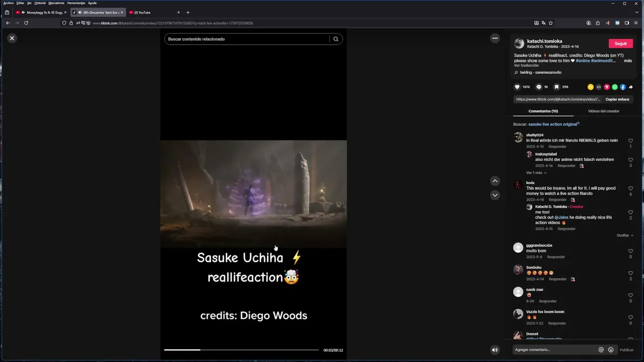Expand description with 'más'

point(628,61)
